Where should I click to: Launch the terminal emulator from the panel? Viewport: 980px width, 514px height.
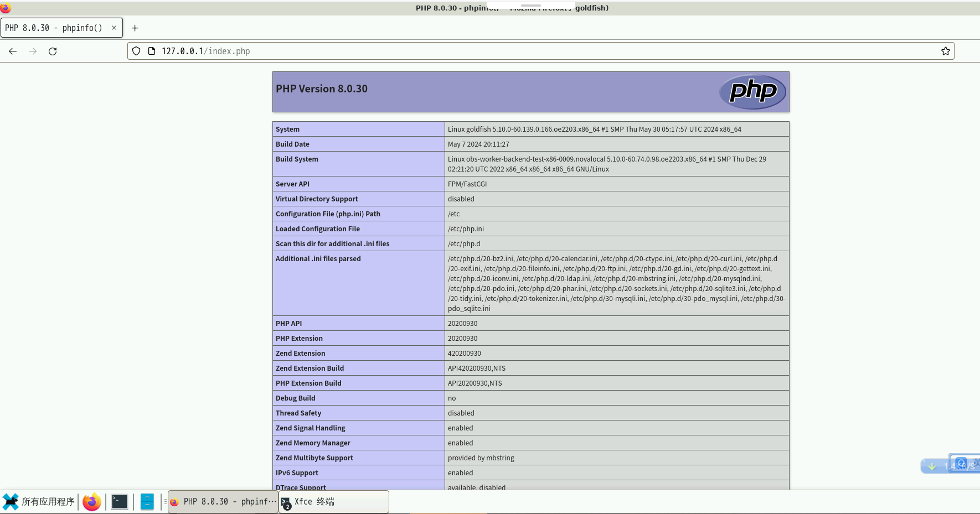click(120, 502)
